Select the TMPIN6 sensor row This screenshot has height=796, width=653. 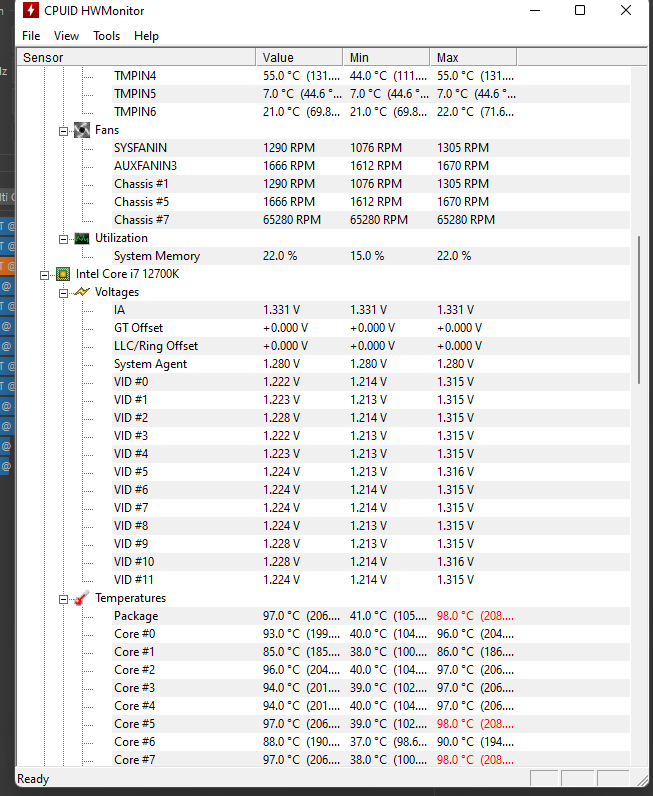[x=371, y=112]
